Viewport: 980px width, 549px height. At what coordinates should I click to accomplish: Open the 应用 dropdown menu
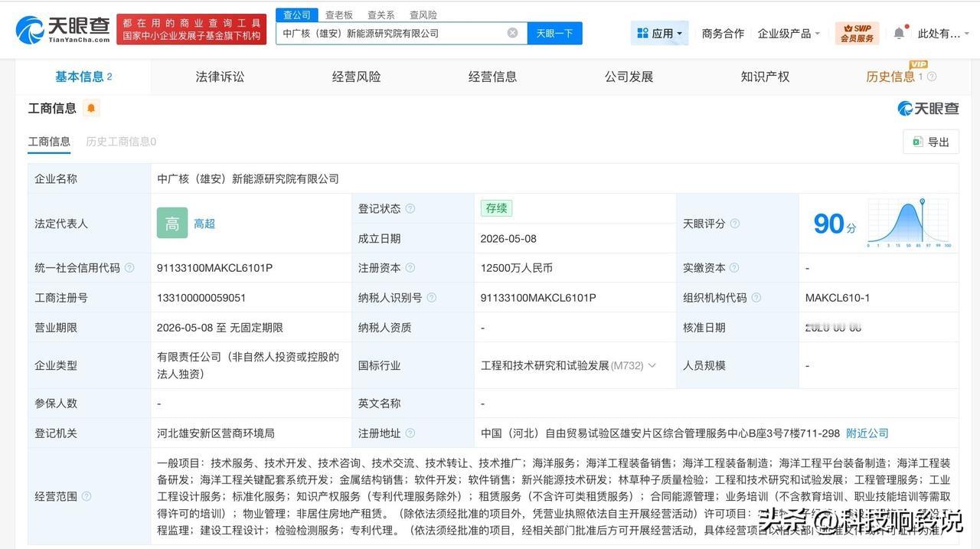(x=659, y=33)
